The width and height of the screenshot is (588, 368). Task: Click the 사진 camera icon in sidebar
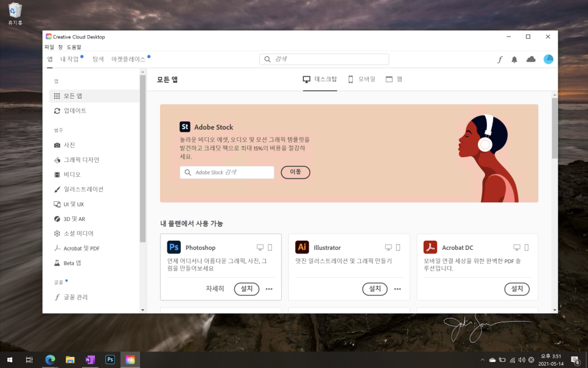[x=57, y=145]
